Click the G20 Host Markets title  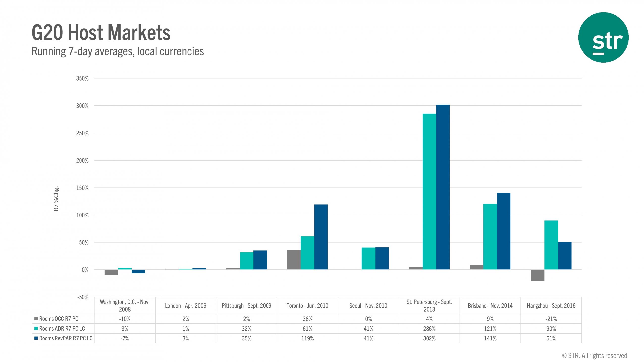pos(101,32)
